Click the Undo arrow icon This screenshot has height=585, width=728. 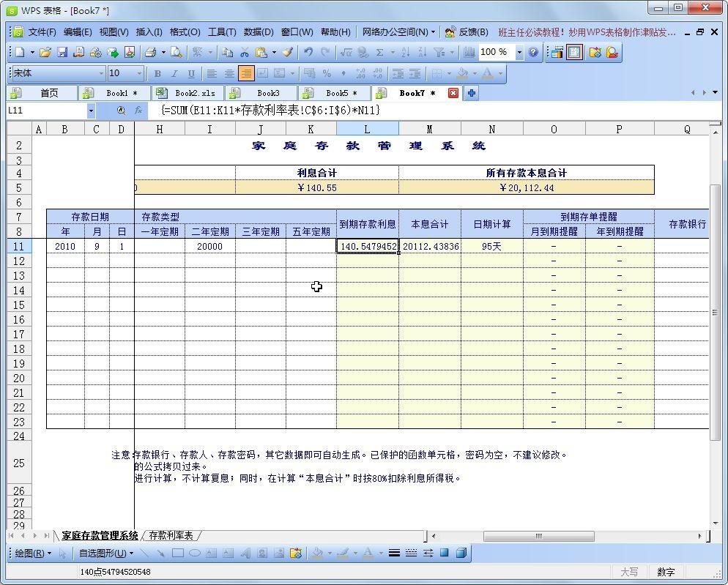click(308, 53)
